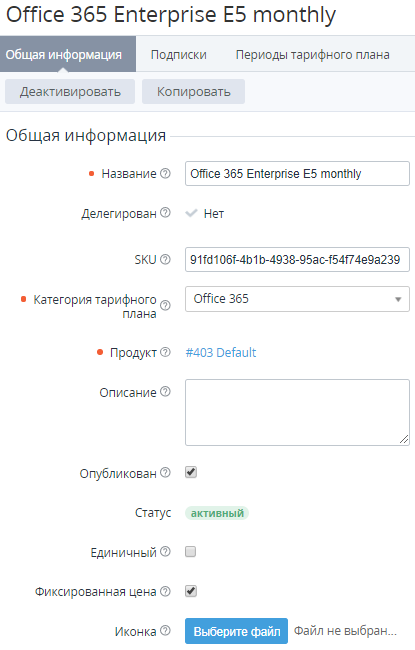Screen dimensions: 415x650
Task: Open the Периоды тарифного плана tab
Action: (x=313, y=55)
